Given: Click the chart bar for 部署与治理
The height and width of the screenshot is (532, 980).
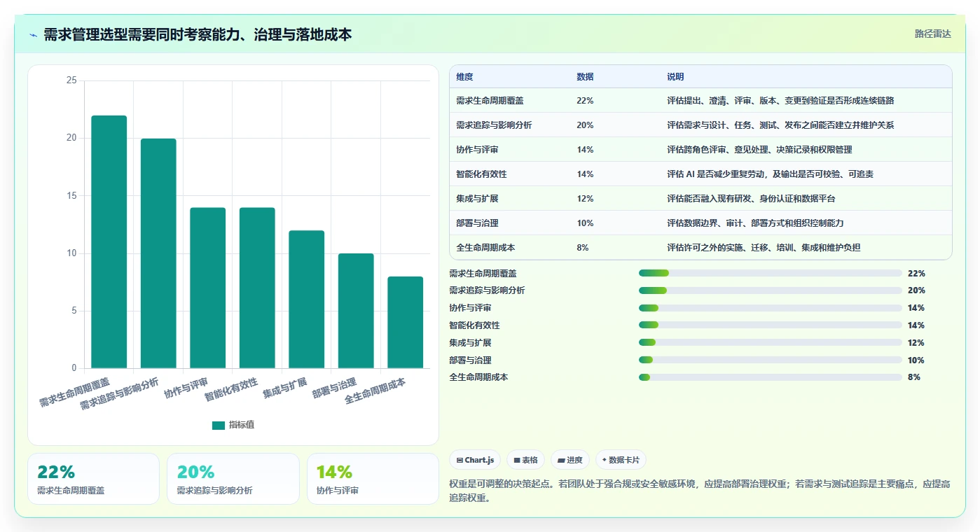Looking at the screenshot, I should tap(356, 311).
